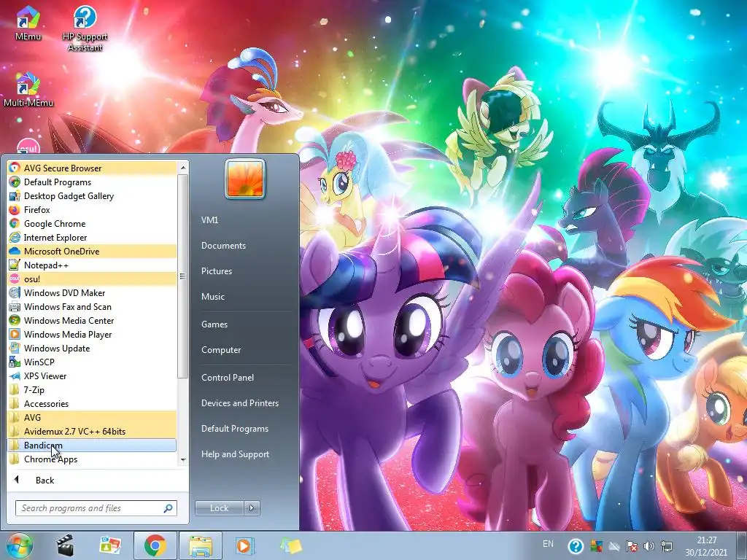Open Windows Media Player from taskbar
This screenshot has height=560, width=747.
[x=245, y=545]
